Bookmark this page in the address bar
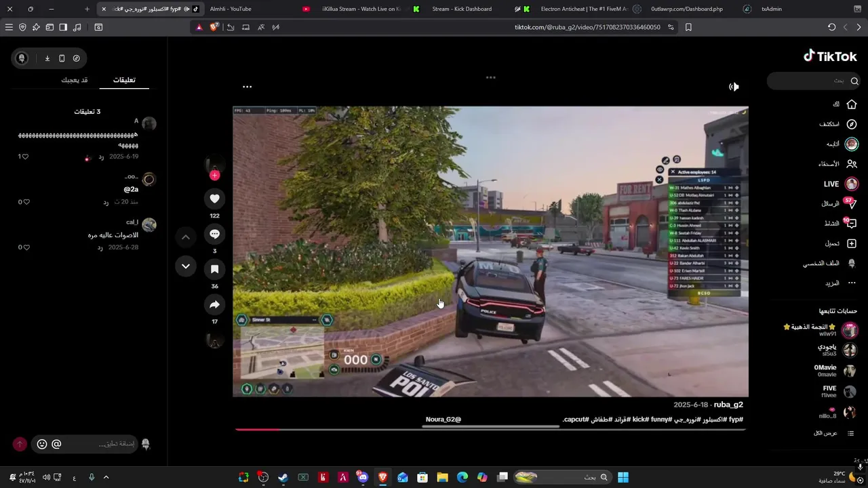 688,27
